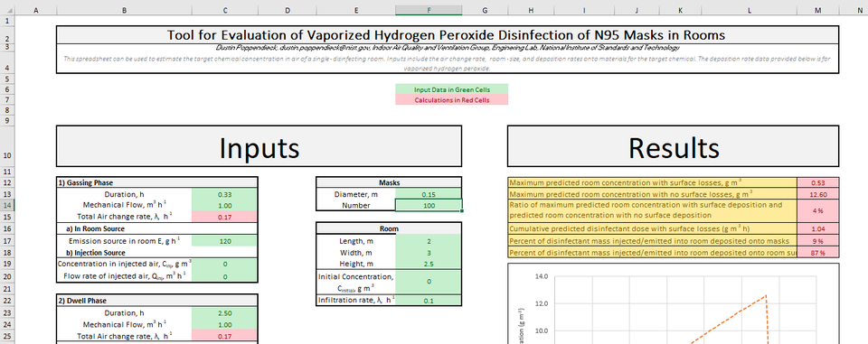Screen dimensions: 868x344
Task: Select Dwell Phase total air change rate cell
Action: click(x=224, y=336)
